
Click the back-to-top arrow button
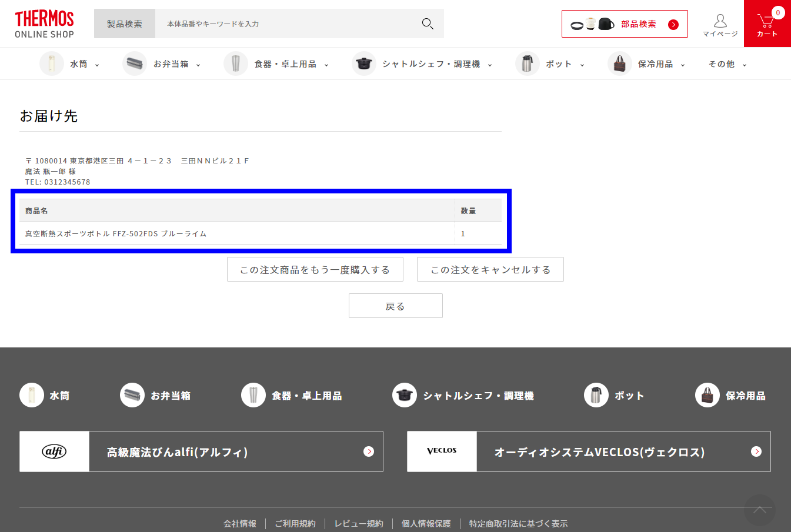[760, 510]
